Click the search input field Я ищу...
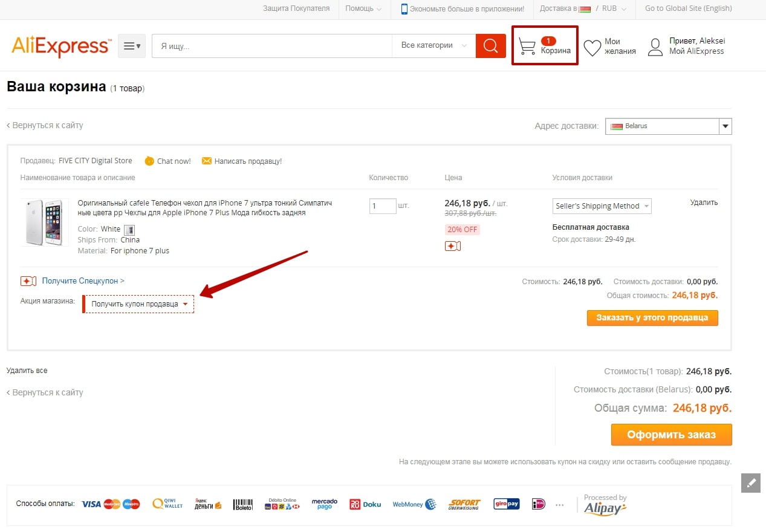Screen dimensions: 766x532 pos(272,46)
